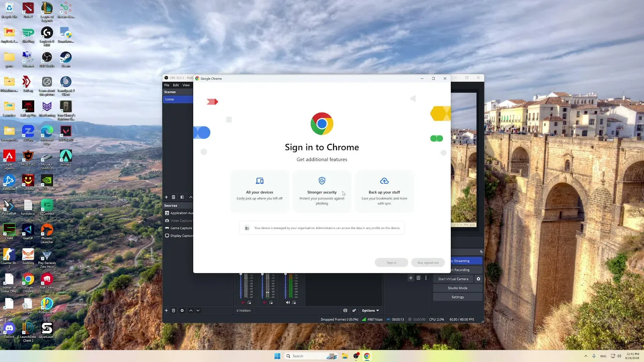Select the Scene entry in Scenes list
Screen dimensions: 644x362
178,99
